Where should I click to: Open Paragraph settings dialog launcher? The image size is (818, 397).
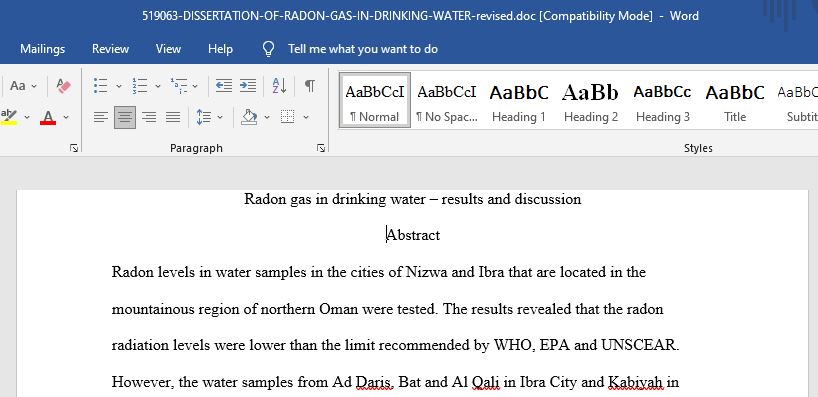321,149
